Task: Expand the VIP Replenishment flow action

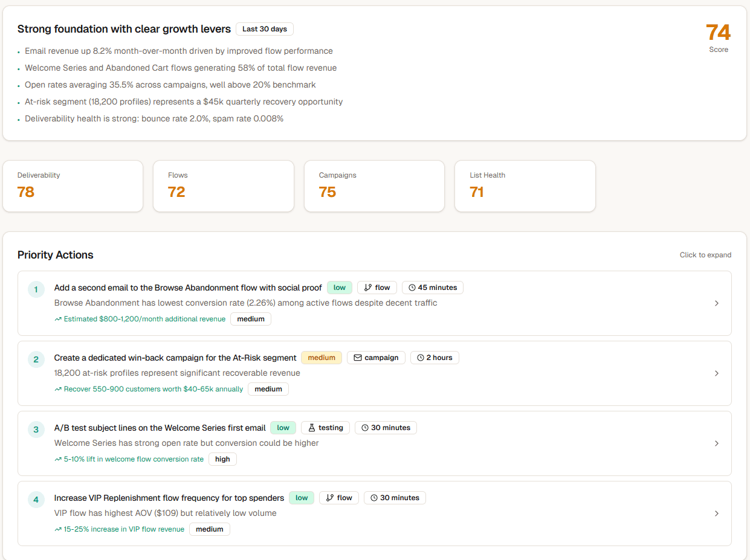Action: [717, 513]
